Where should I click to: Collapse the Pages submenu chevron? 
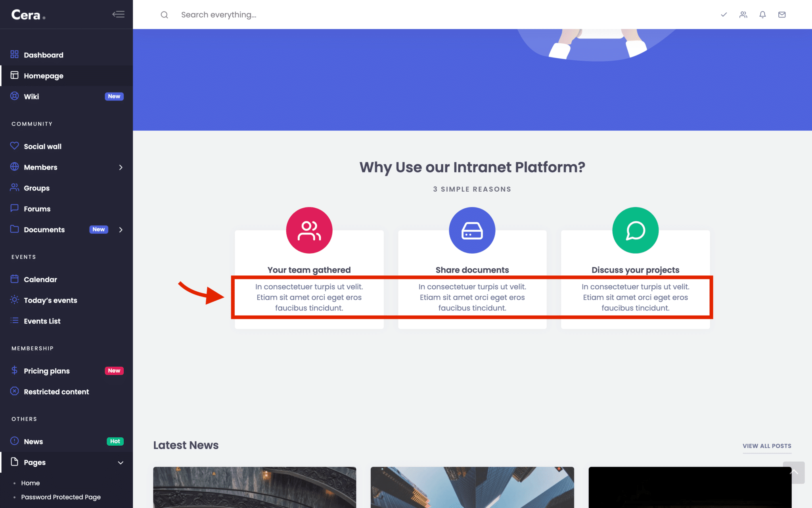click(121, 462)
